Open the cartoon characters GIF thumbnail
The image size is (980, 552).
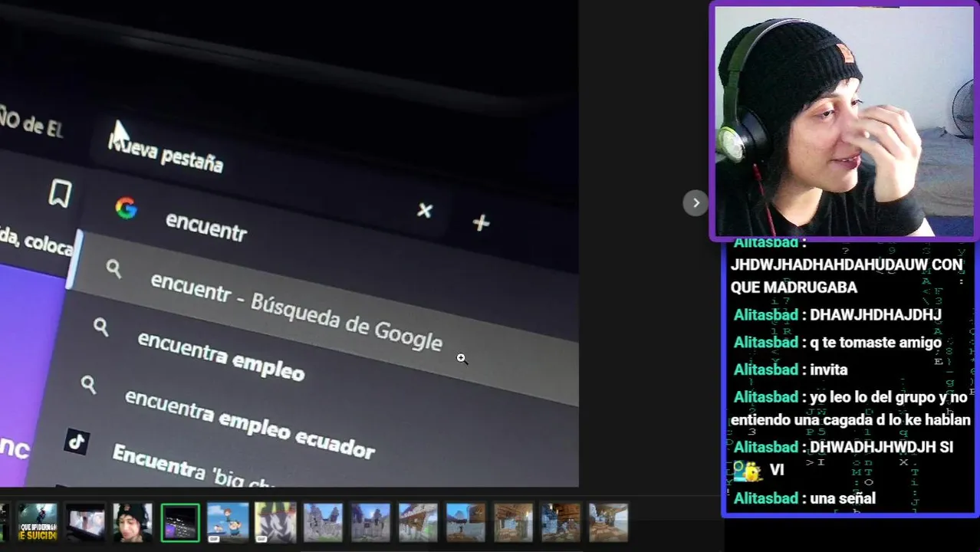(228, 522)
